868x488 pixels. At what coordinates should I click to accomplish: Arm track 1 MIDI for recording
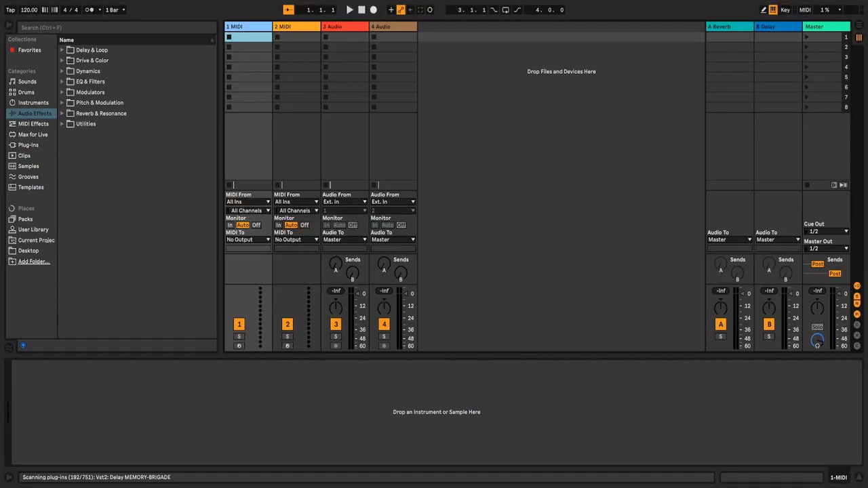[x=239, y=346]
